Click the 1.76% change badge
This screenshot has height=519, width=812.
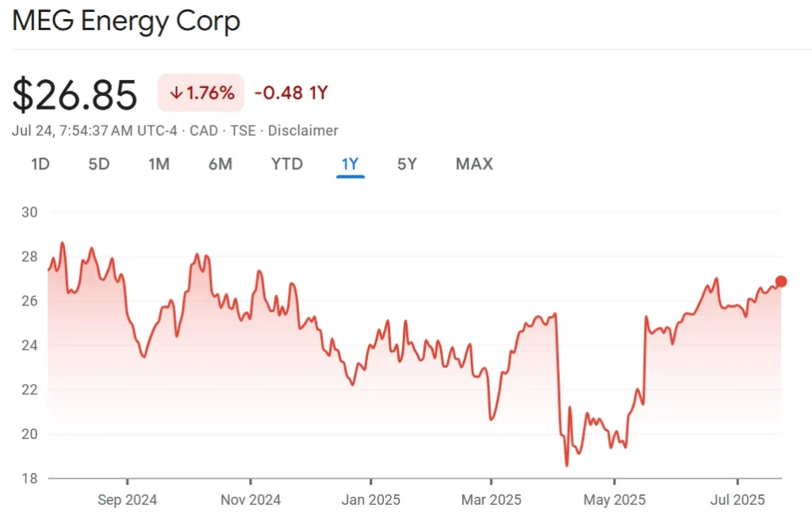click(201, 94)
